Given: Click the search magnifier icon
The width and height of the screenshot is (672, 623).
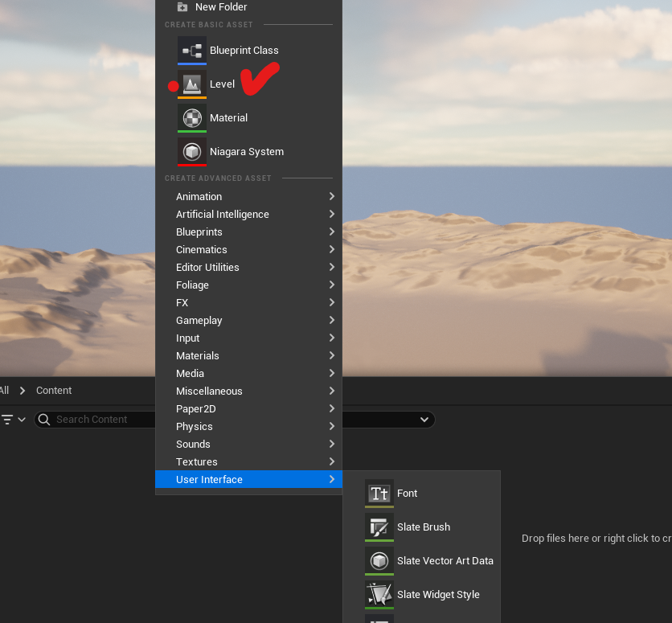Looking at the screenshot, I should coord(44,420).
